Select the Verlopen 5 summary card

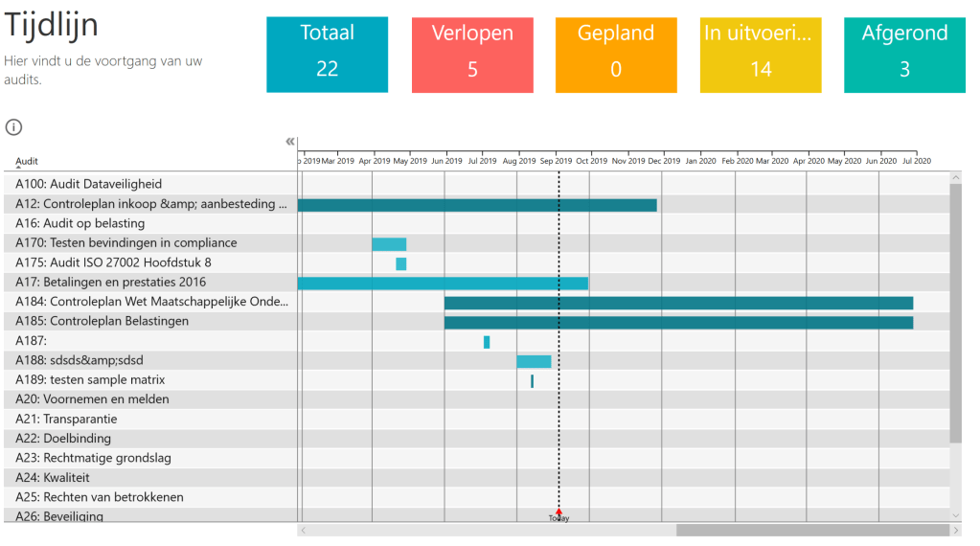[471, 54]
